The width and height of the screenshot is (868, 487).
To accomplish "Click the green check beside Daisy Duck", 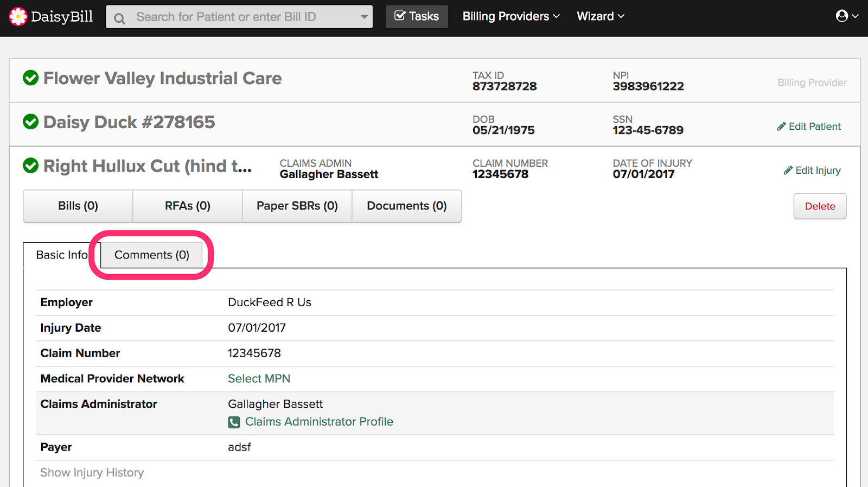I will [x=31, y=122].
